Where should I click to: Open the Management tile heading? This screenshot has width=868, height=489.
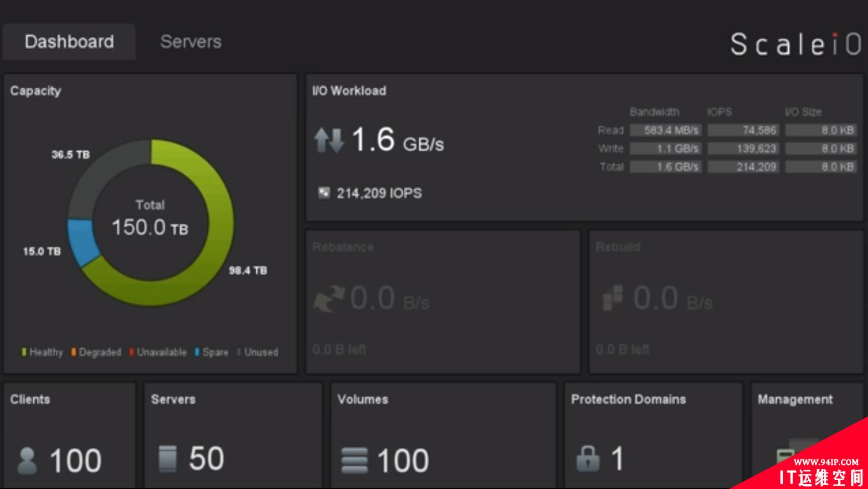(x=795, y=399)
